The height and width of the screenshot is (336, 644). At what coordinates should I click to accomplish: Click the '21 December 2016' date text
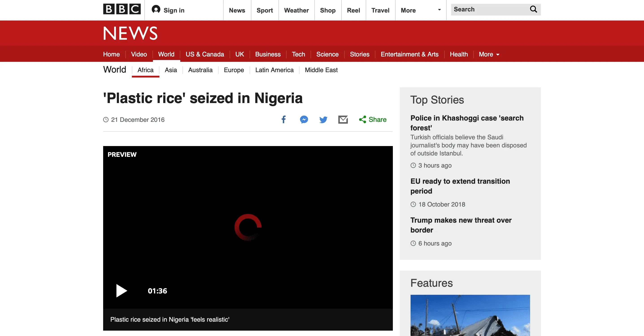[x=137, y=120]
